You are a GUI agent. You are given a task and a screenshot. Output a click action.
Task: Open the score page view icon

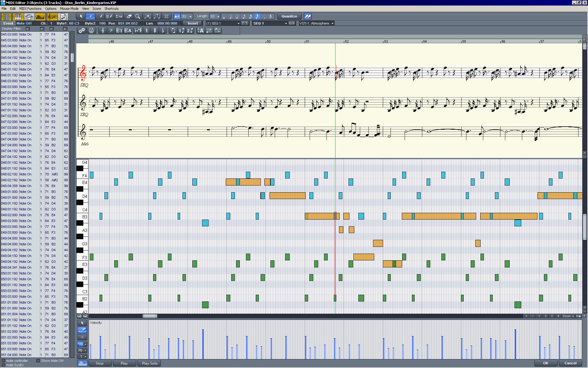tap(63, 17)
